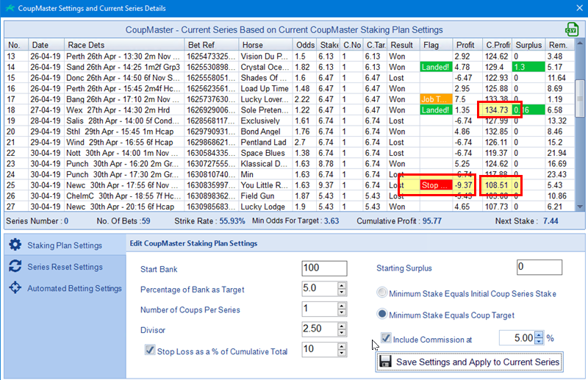Click the Starting Surplus input field
This screenshot has height=380, width=588.
(x=539, y=267)
